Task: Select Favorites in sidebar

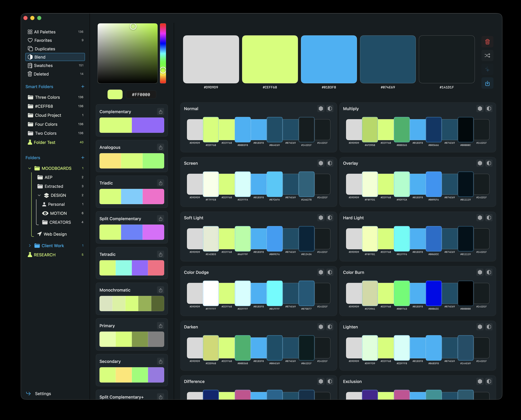Action: click(43, 40)
